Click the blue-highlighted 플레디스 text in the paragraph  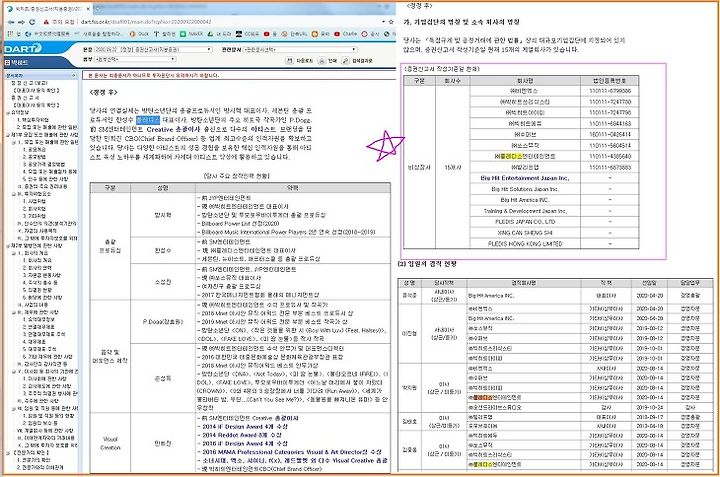tap(148, 120)
